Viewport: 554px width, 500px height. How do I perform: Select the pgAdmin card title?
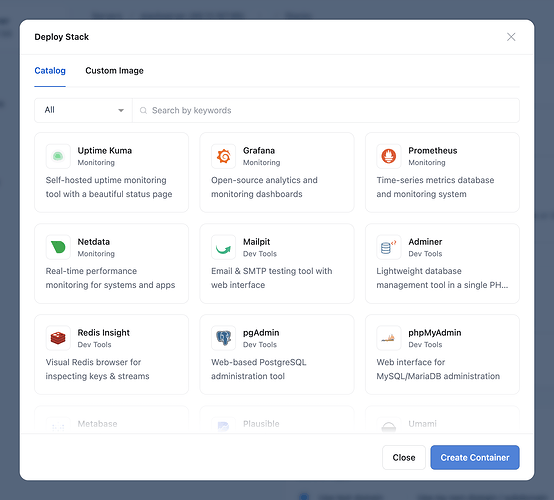pos(261,333)
